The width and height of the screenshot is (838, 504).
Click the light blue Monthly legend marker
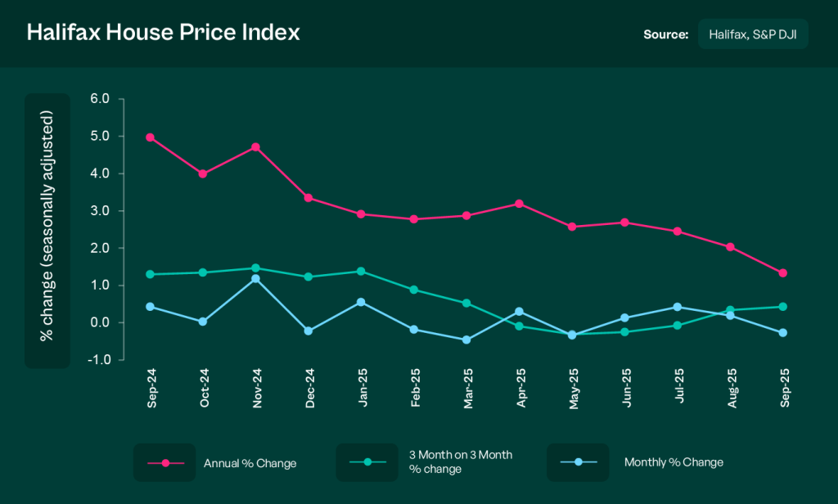tap(579, 462)
